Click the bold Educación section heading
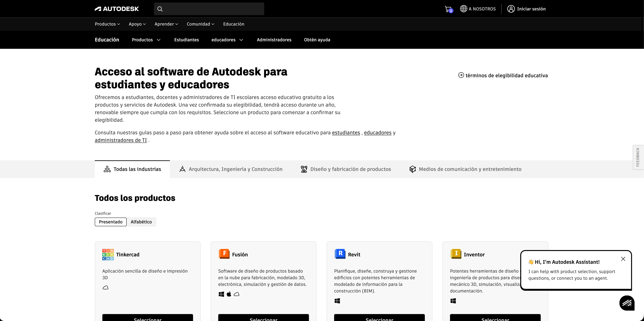This screenshot has height=321, width=644. pyautogui.click(x=107, y=40)
